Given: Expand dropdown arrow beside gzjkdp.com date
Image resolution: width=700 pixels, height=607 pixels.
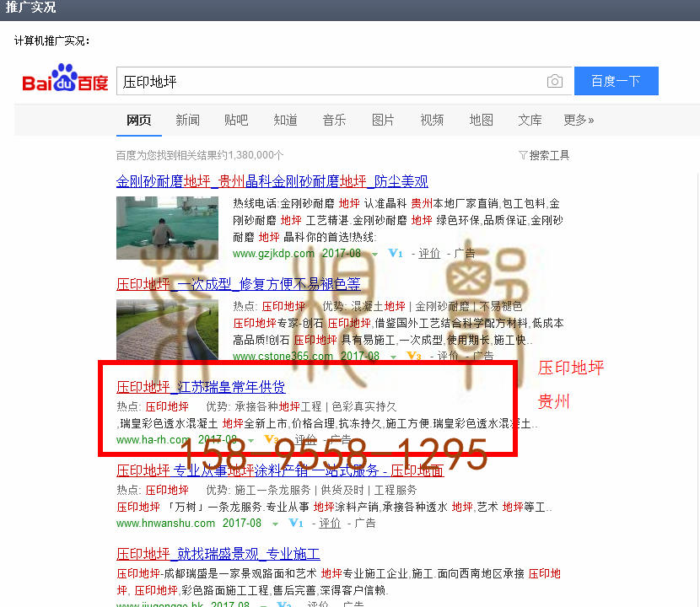Looking at the screenshot, I should pos(375,255).
